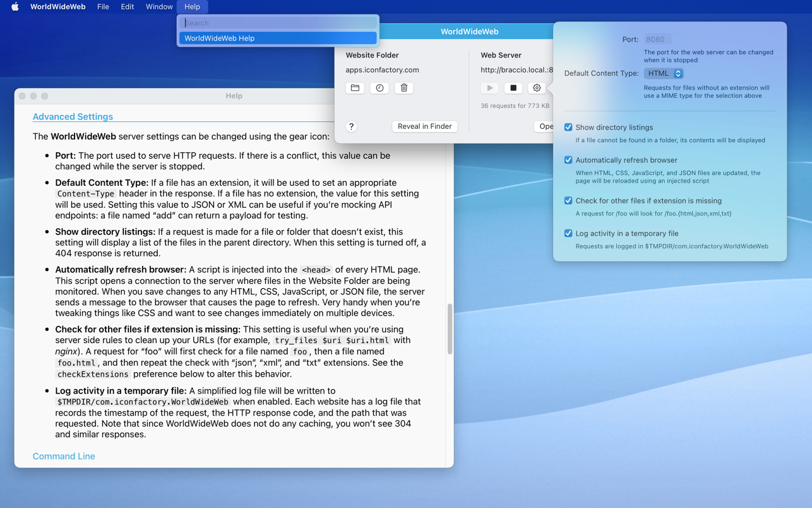Toggle Log activity in a temporary file
Image resolution: width=812 pixels, height=508 pixels.
(x=568, y=233)
